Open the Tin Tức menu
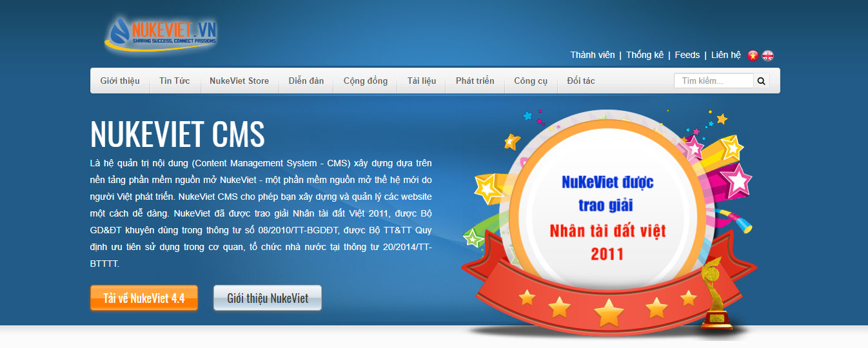The image size is (868, 348). tap(175, 81)
